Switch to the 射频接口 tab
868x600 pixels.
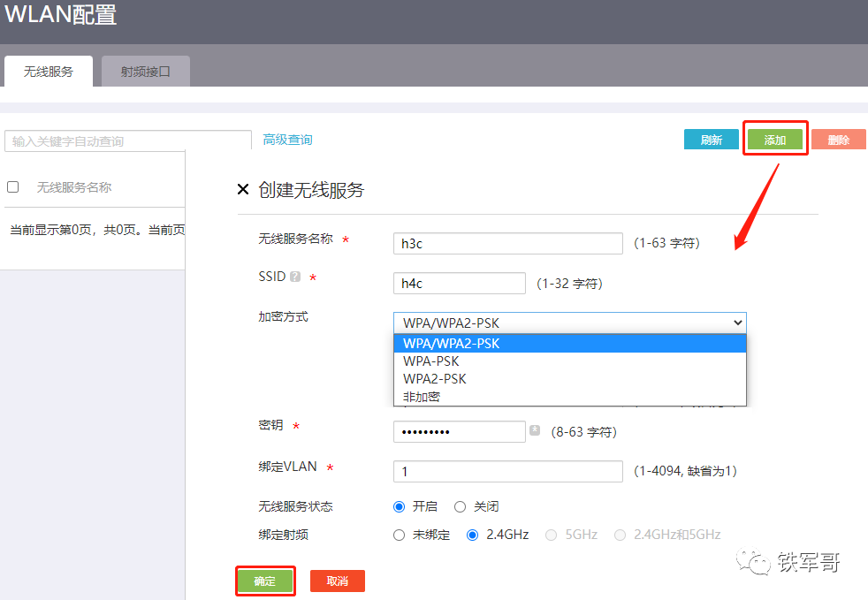point(145,72)
